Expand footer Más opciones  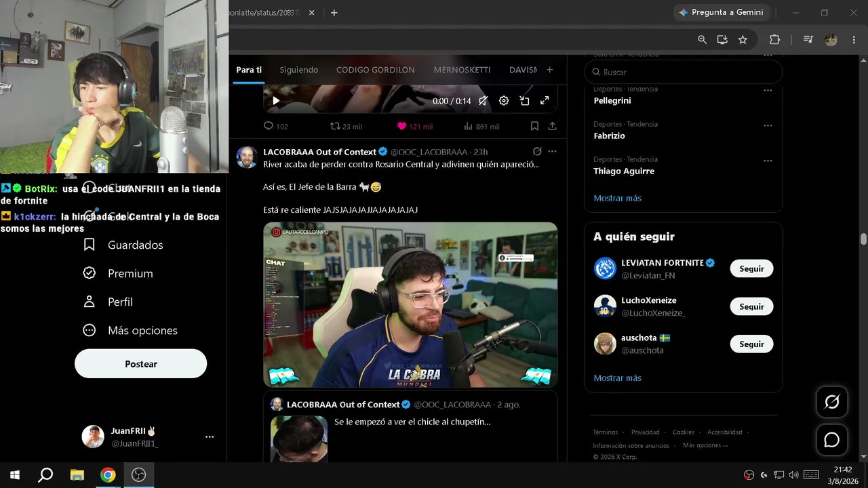pos(705,445)
